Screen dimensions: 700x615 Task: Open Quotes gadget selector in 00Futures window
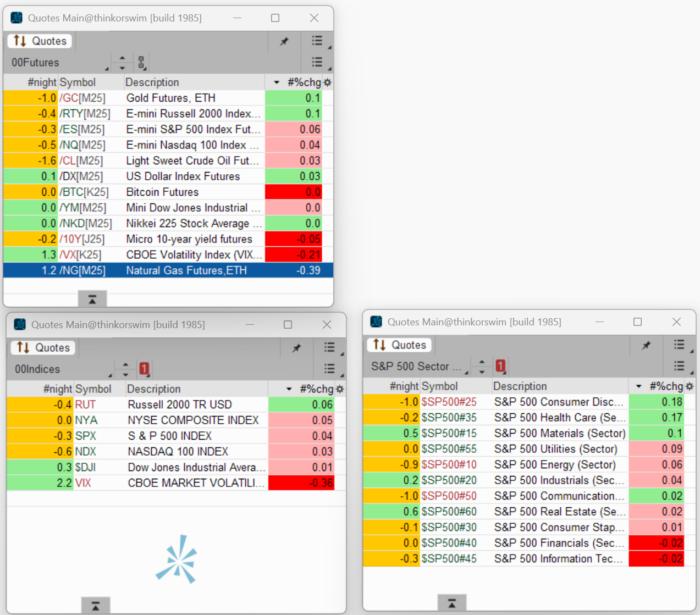[x=40, y=41]
